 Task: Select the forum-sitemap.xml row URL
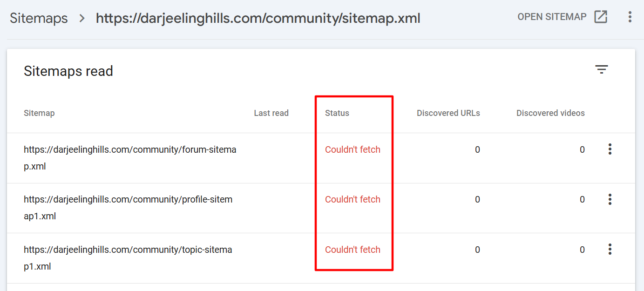130,158
